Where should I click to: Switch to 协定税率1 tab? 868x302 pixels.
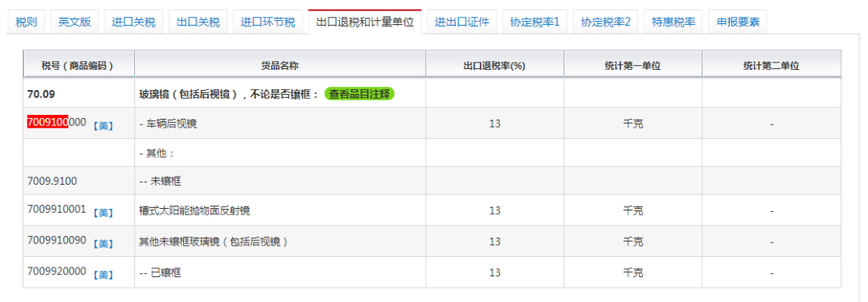click(534, 22)
